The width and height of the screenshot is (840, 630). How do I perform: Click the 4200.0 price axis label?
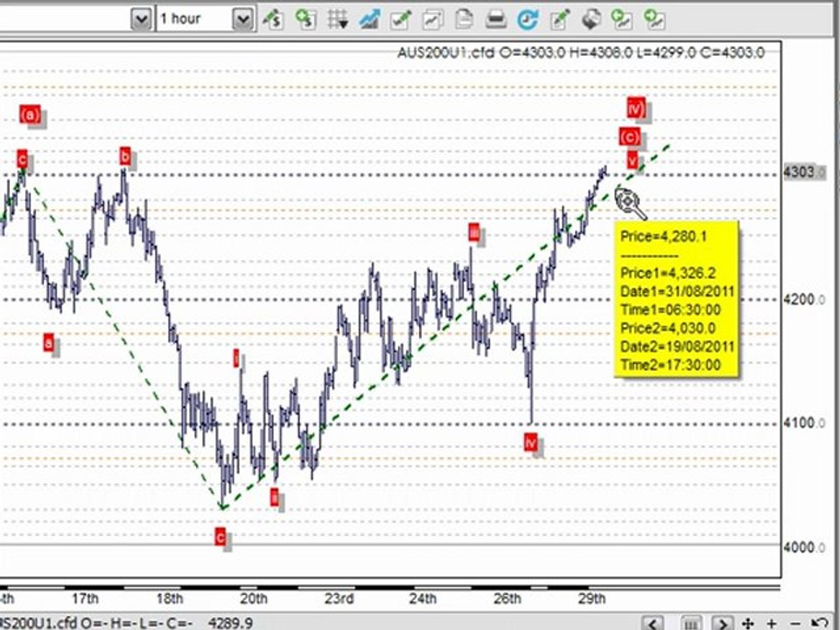coord(804,299)
